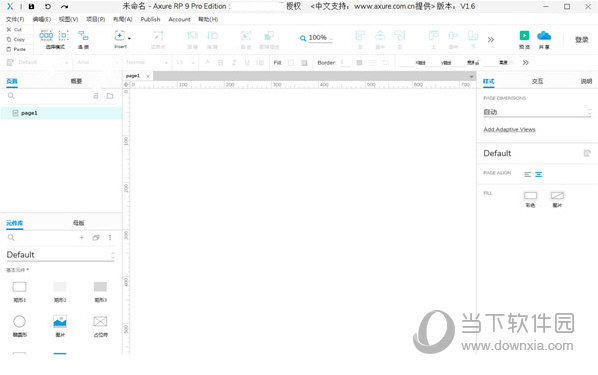Open the 文件(F) menu
The image size is (598, 375).
tap(15, 19)
